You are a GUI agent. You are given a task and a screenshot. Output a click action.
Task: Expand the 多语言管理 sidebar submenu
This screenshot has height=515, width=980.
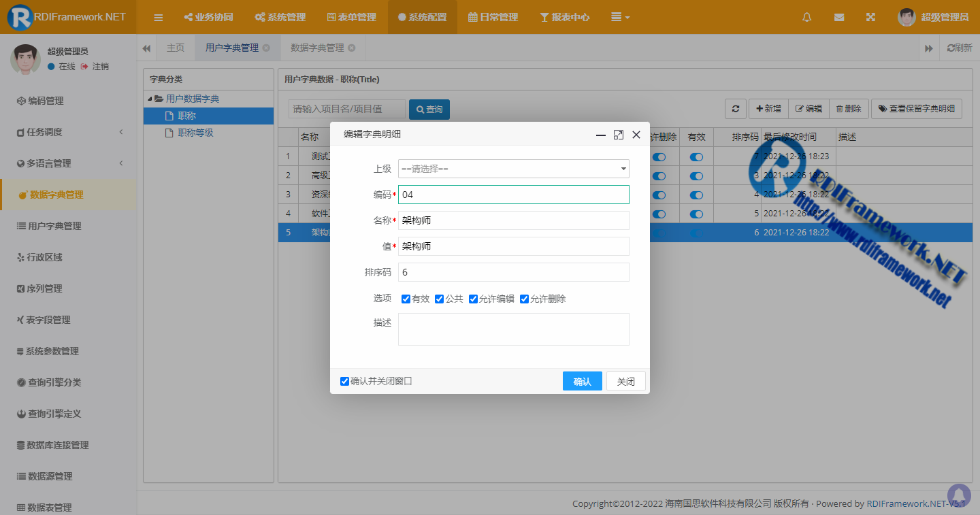click(x=68, y=163)
